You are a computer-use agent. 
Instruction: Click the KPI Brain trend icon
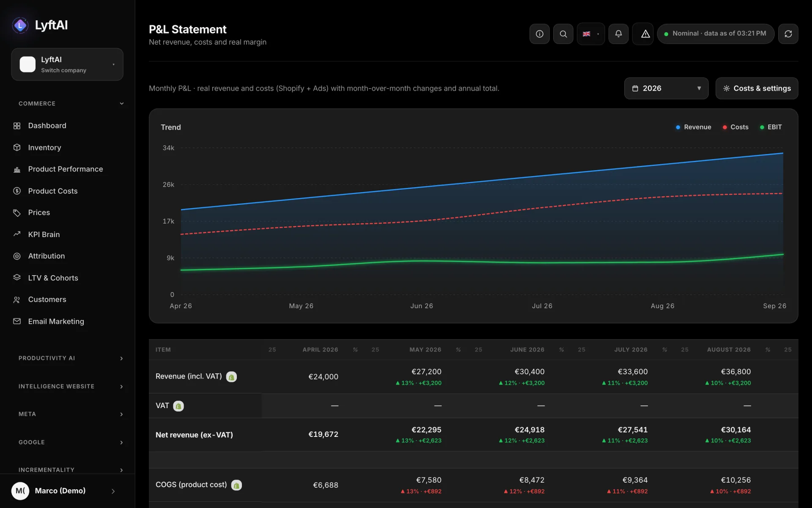[x=17, y=234]
